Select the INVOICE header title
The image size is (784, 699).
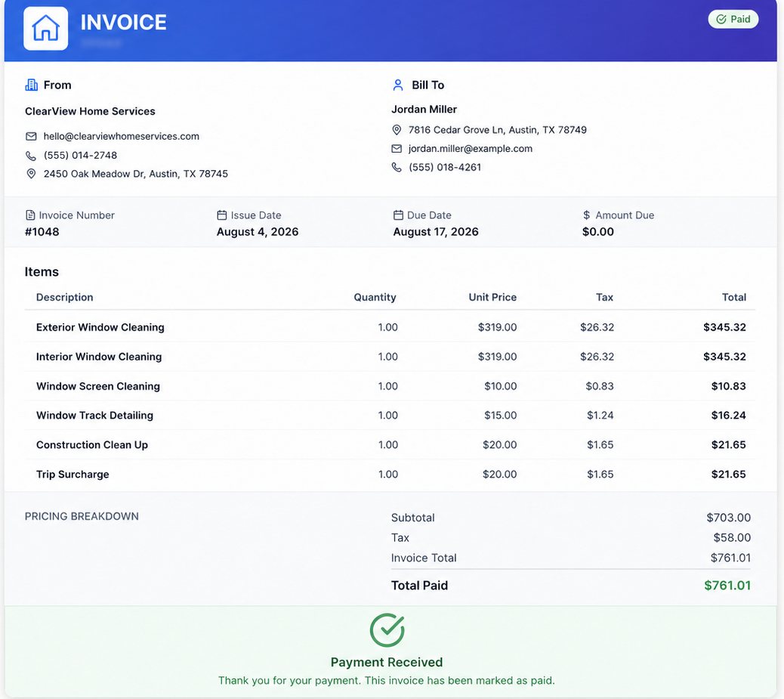(x=124, y=23)
